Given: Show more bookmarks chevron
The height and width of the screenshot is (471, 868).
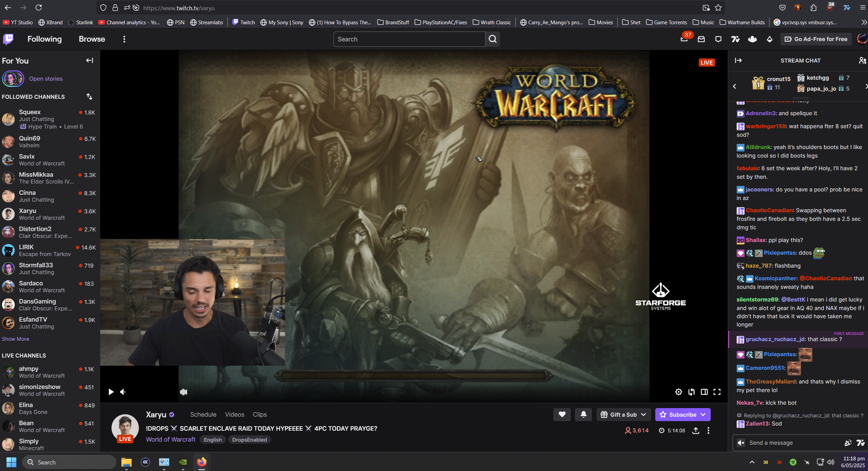Looking at the screenshot, I should (864, 22).
